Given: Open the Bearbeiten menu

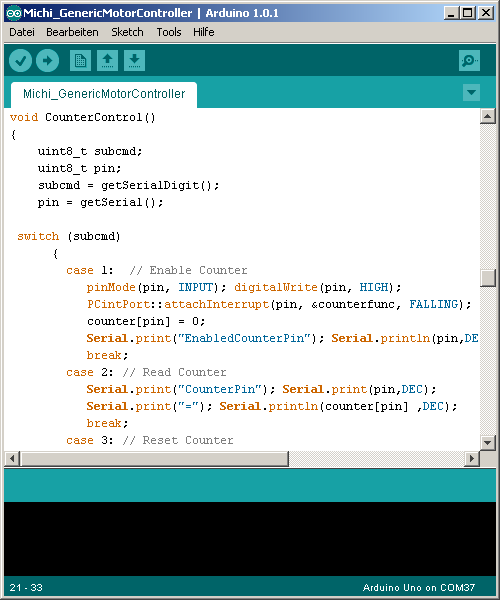Looking at the screenshot, I should (72, 32).
